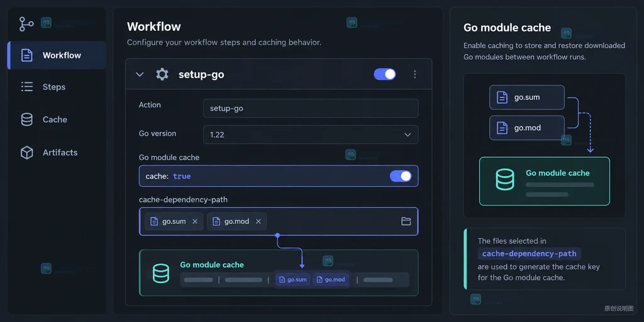Image resolution: width=644 pixels, height=322 pixels.
Task: Open the setup-go three-dot options menu
Action: tap(415, 74)
